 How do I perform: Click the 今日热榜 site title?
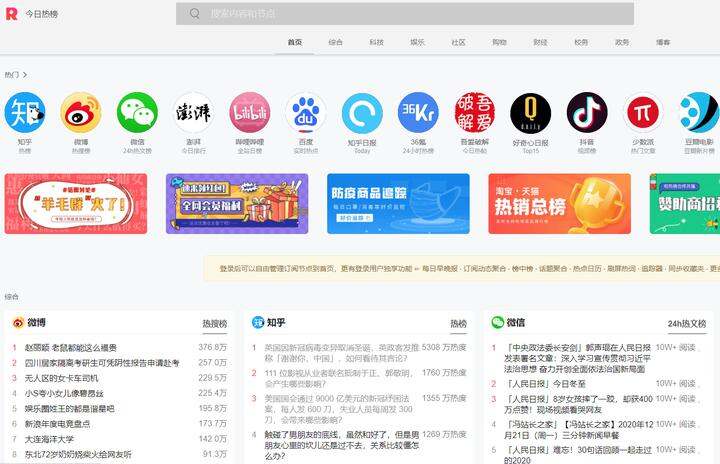42,14
